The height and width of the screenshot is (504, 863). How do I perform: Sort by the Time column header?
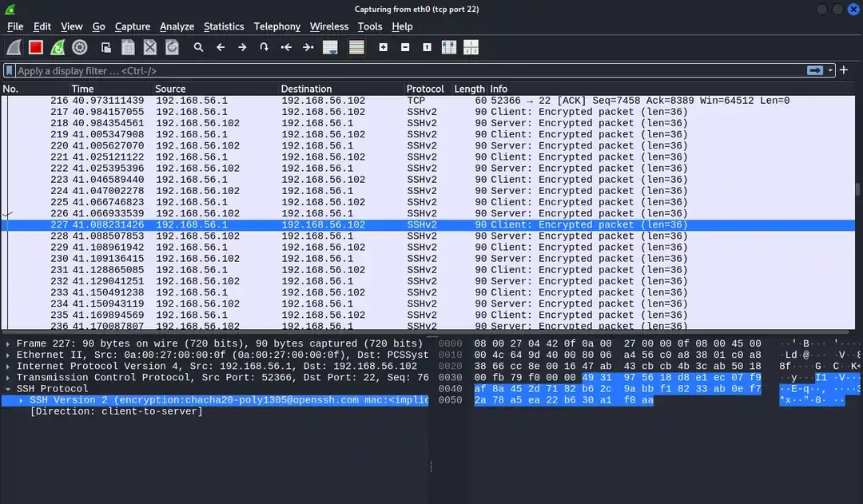(x=110, y=89)
